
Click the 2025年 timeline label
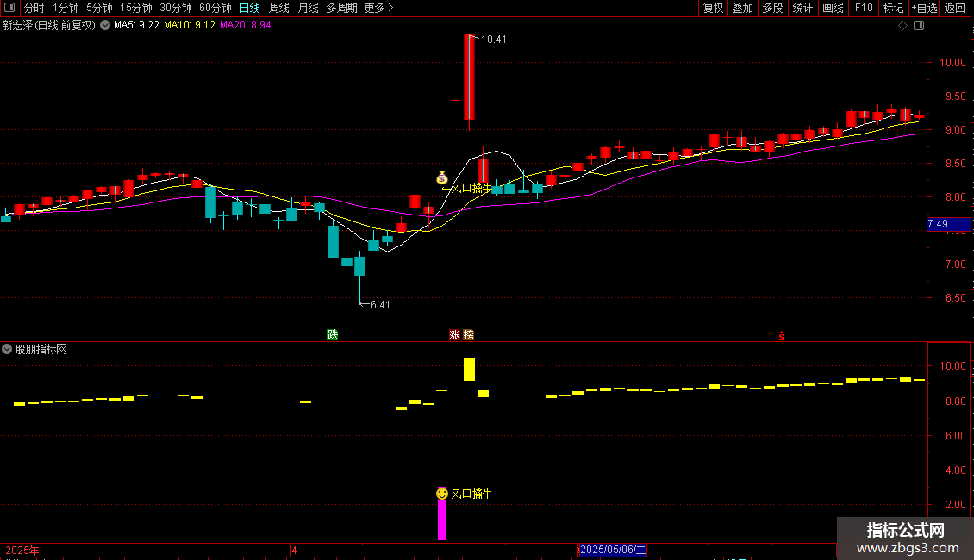point(22,550)
